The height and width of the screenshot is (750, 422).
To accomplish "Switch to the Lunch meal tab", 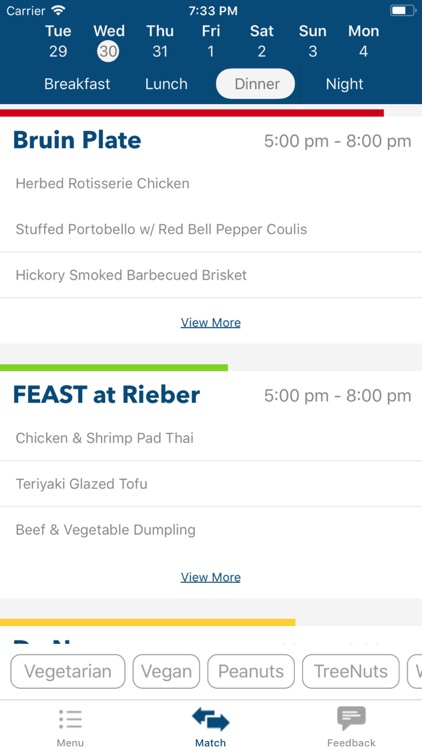I will click(166, 84).
